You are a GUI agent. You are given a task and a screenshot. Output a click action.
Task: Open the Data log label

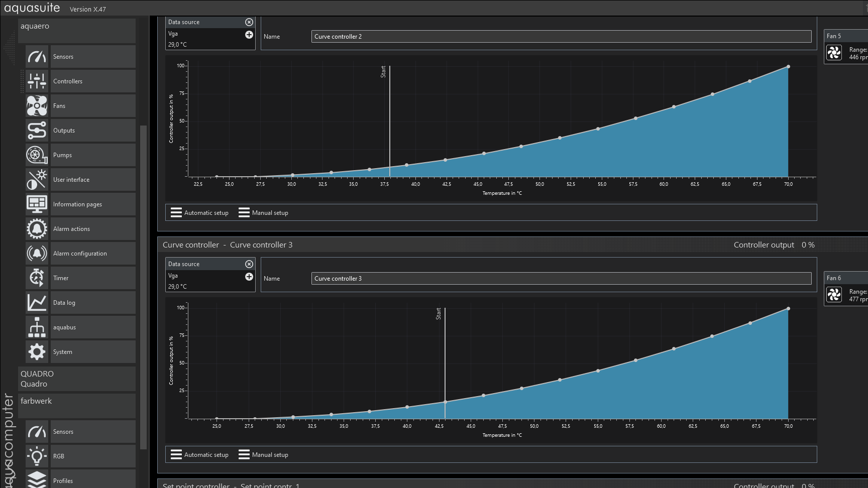click(64, 303)
